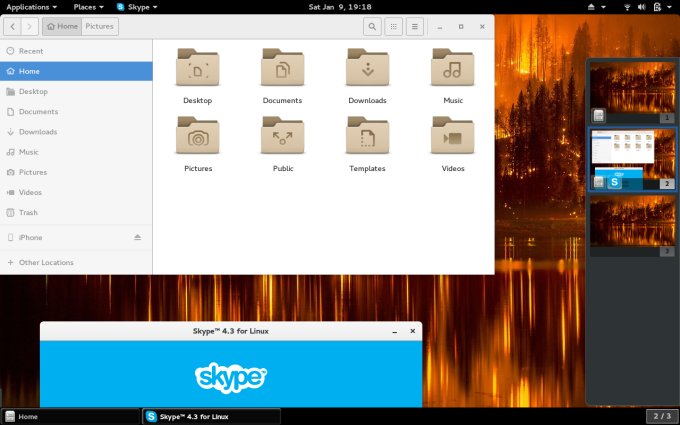Viewport: 680px width, 425px height.
Task: Click the Pictures path bar button
Action: (99, 26)
